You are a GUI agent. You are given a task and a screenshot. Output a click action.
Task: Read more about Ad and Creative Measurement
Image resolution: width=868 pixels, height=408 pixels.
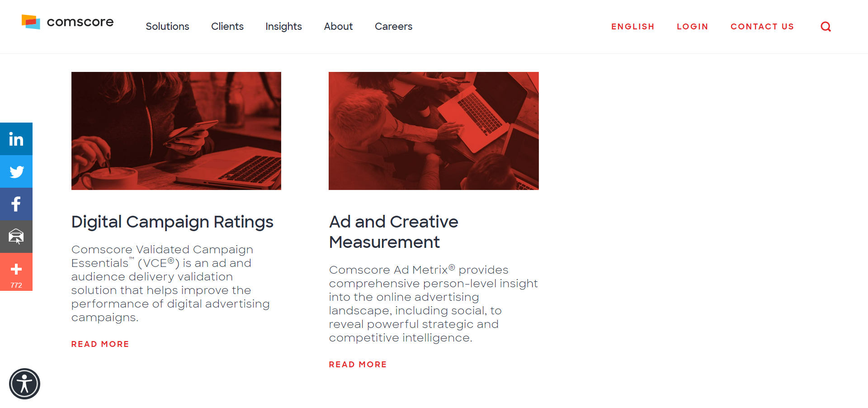pos(358,365)
